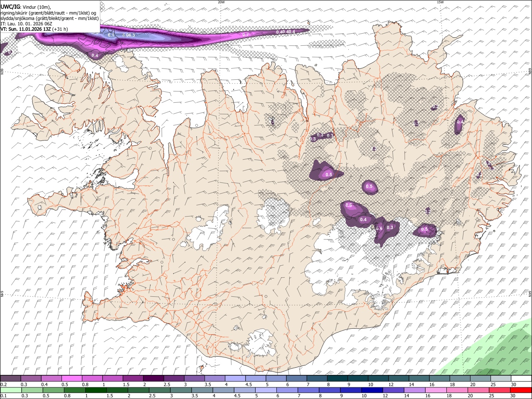This screenshot has height=399, width=532.
Task: Click the 'rigning/skúrir' legend description line
Action: pyautogui.click(x=48, y=13)
